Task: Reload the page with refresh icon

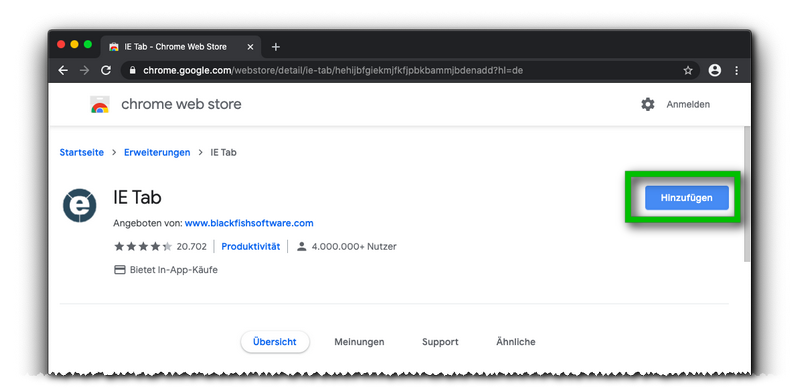Action: [106, 70]
